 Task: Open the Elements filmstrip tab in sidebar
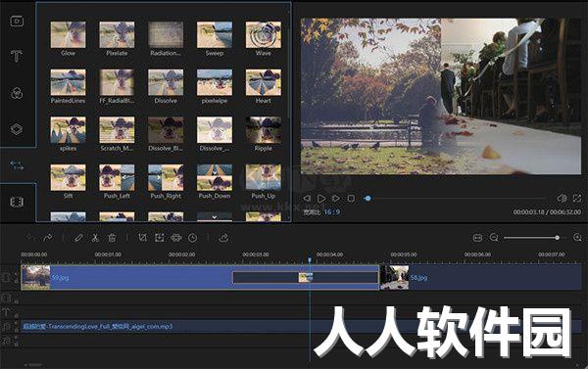pyautogui.click(x=17, y=202)
